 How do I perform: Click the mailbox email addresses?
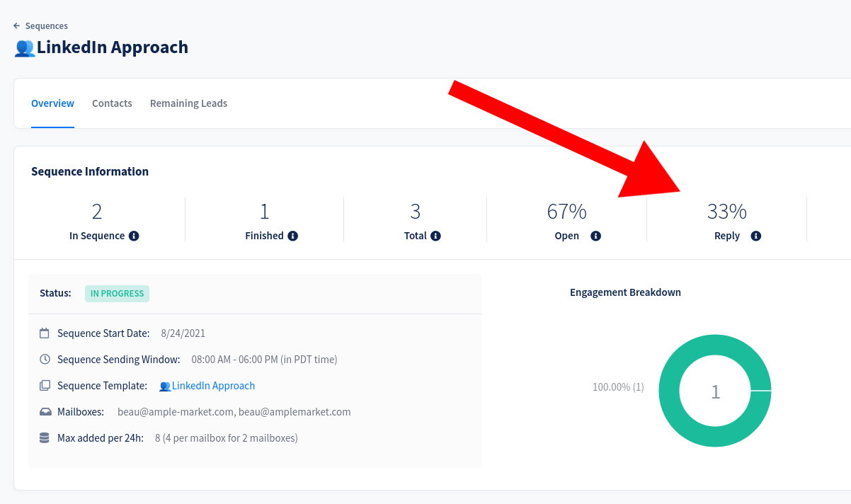click(x=234, y=411)
